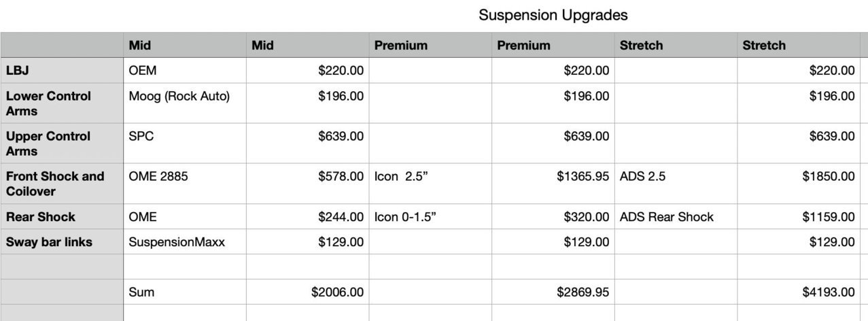Select the OME 2885 cell
This screenshot has height=321, width=868.
point(184,184)
